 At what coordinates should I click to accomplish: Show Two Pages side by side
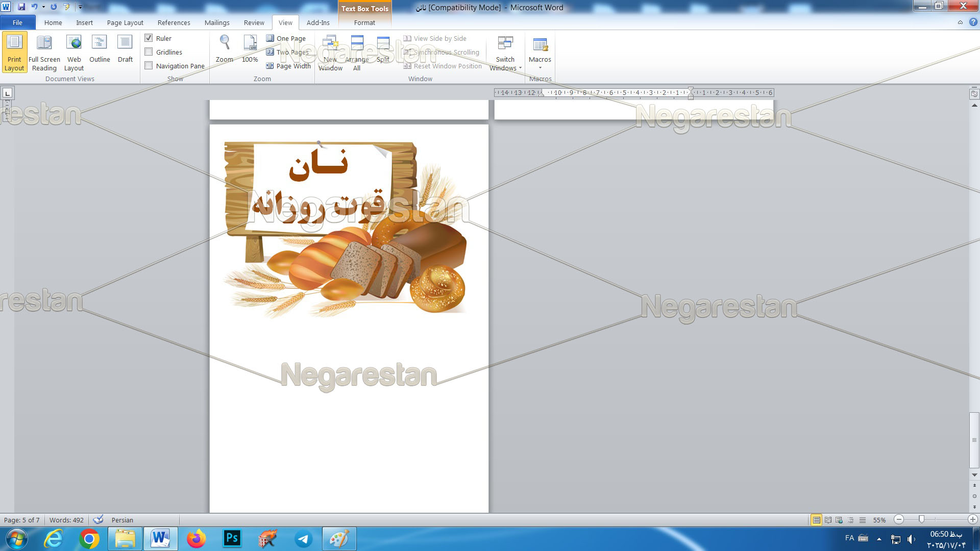[x=287, y=52]
